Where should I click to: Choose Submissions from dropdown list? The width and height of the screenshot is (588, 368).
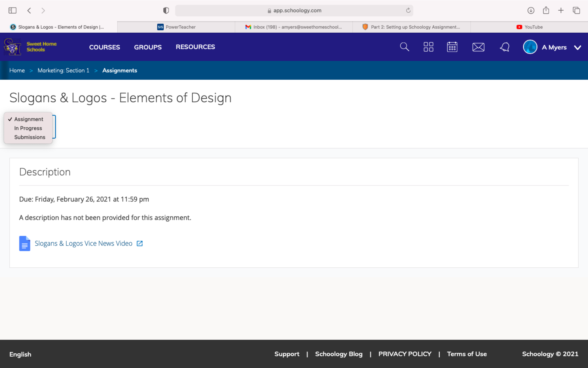pos(30,137)
